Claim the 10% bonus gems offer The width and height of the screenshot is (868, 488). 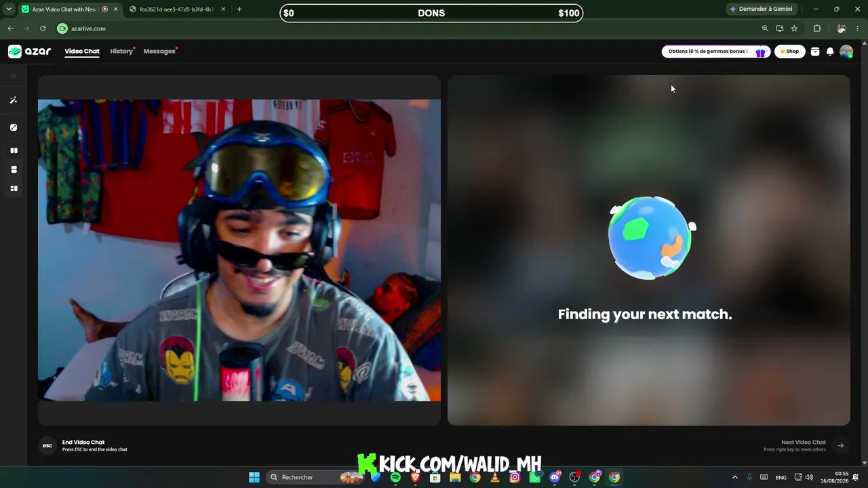click(716, 52)
